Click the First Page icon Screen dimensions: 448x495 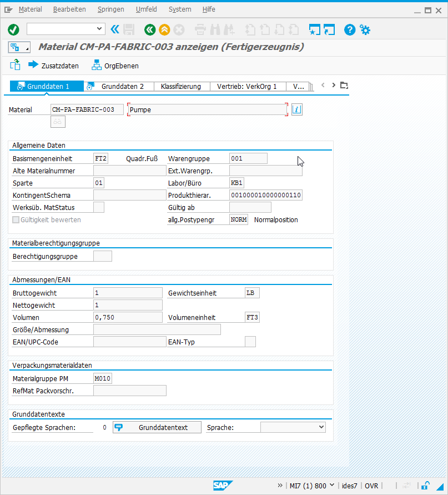(x=250, y=29)
